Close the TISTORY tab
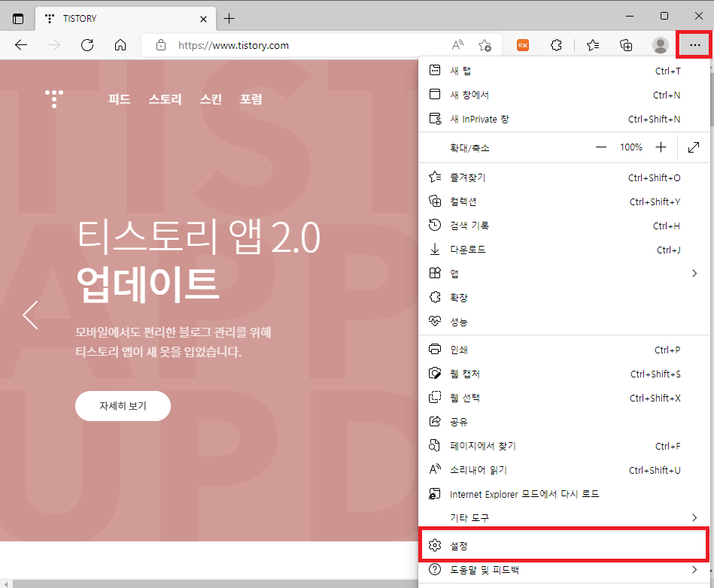 [x=204, y=19]
